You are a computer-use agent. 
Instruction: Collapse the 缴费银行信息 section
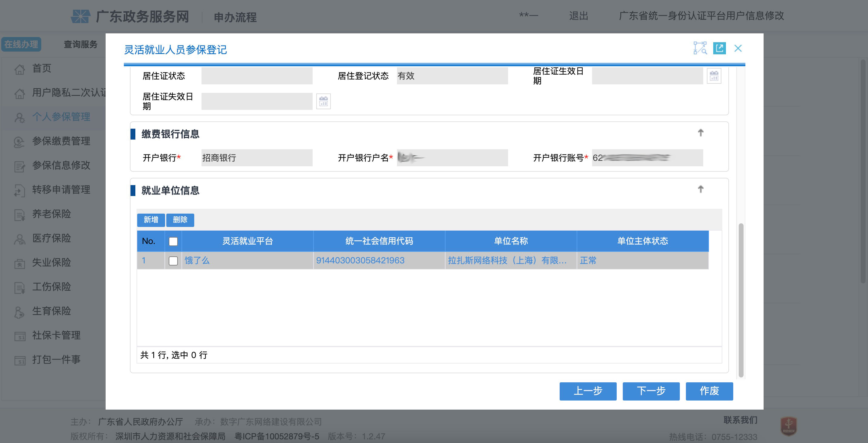click(700, 133)
